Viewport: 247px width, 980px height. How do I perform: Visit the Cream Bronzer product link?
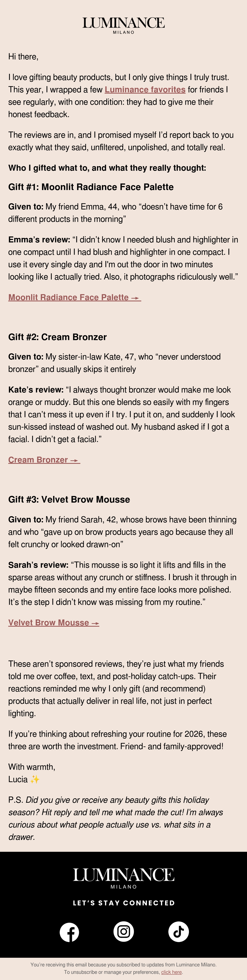click(x=44, y=459)
